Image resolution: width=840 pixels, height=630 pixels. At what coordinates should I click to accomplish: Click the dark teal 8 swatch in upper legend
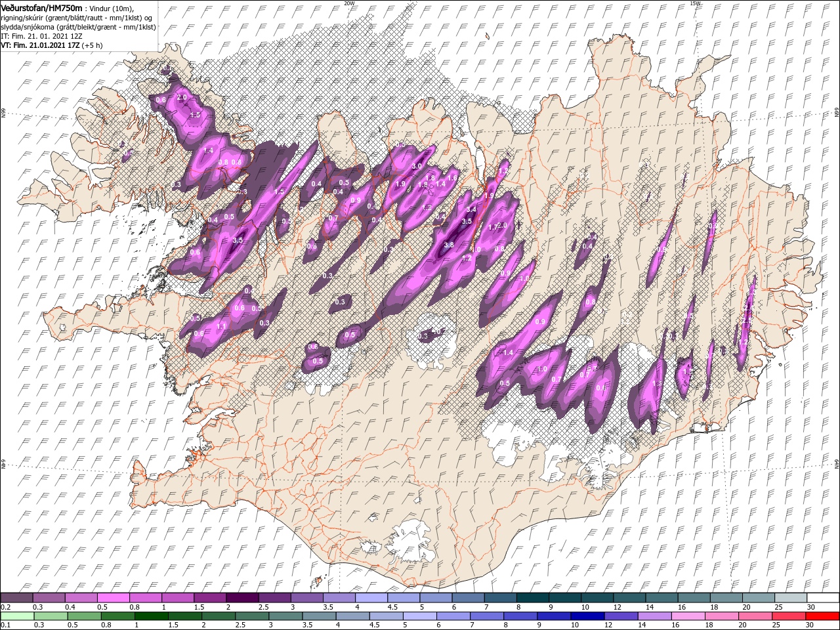[x=532, y=597]
